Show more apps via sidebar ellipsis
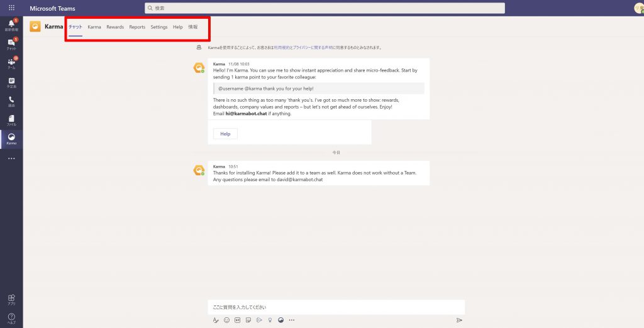 (11, 158)
